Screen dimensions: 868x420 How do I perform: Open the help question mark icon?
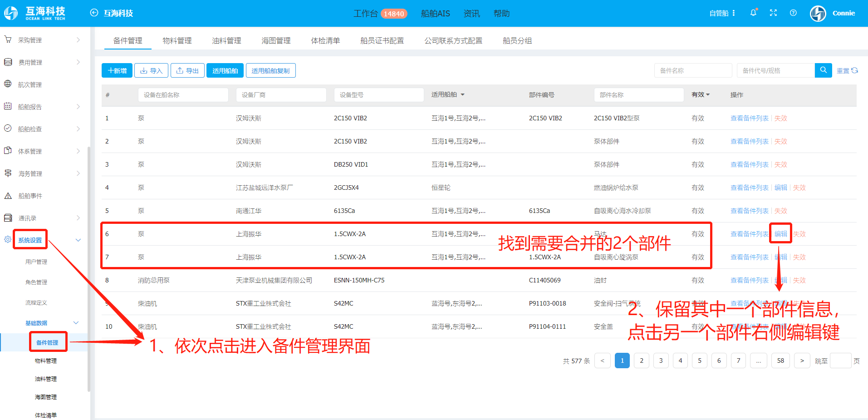(x=793, y=13)
